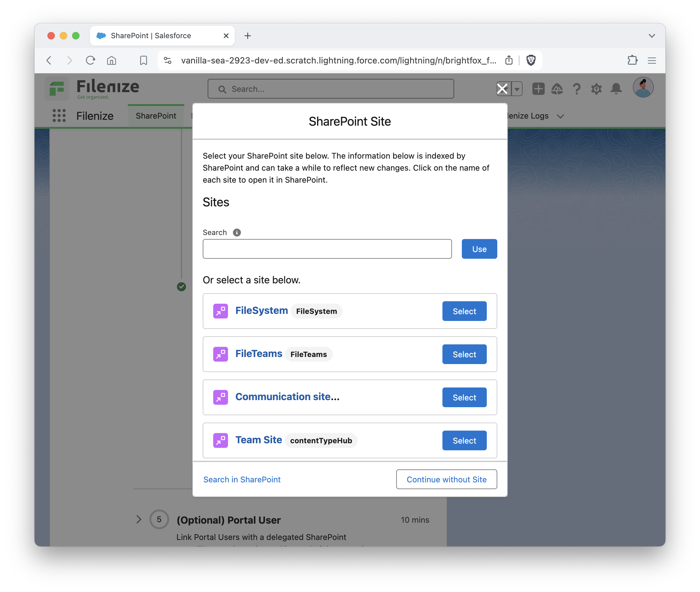This screenshot has width=700, height=592.
Task: Select the FileTeams site
Action: 464,355
